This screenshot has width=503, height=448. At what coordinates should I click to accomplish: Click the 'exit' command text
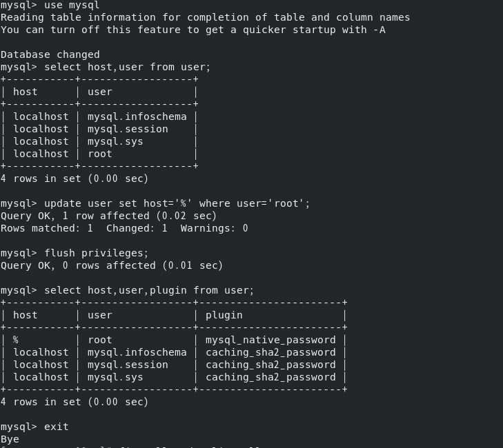click(57, 427)
